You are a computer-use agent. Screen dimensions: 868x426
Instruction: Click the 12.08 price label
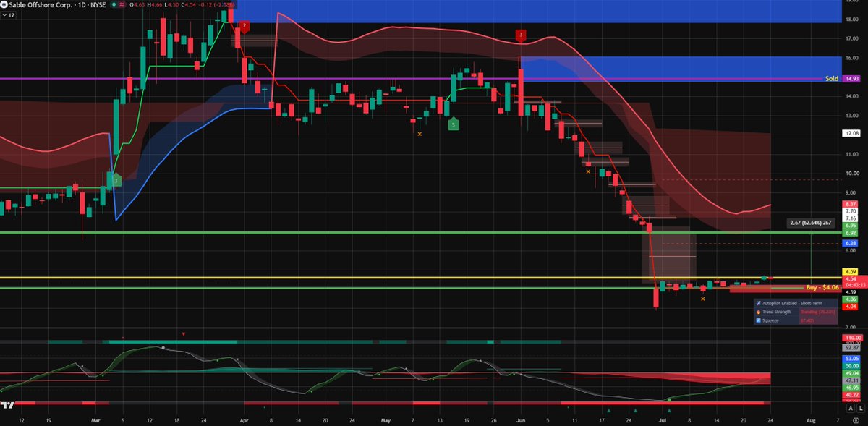tap(851, 133)
